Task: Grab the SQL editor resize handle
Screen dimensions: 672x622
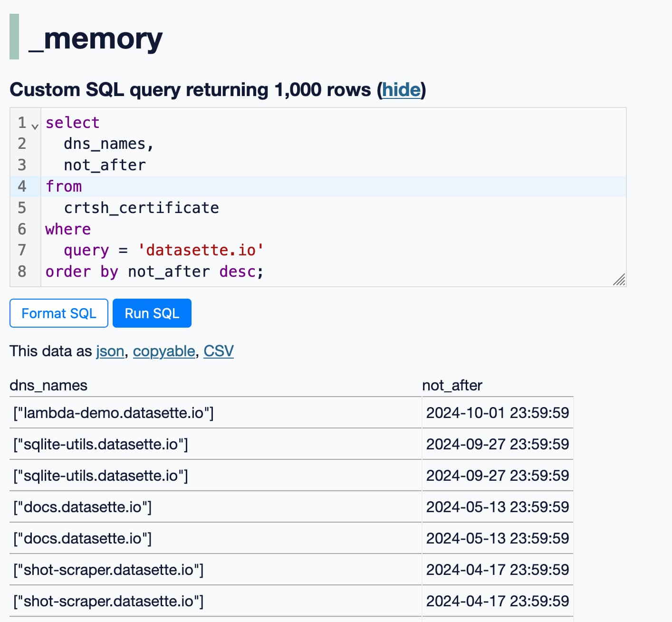Action: pyautogui.click(x=619, y=280)
